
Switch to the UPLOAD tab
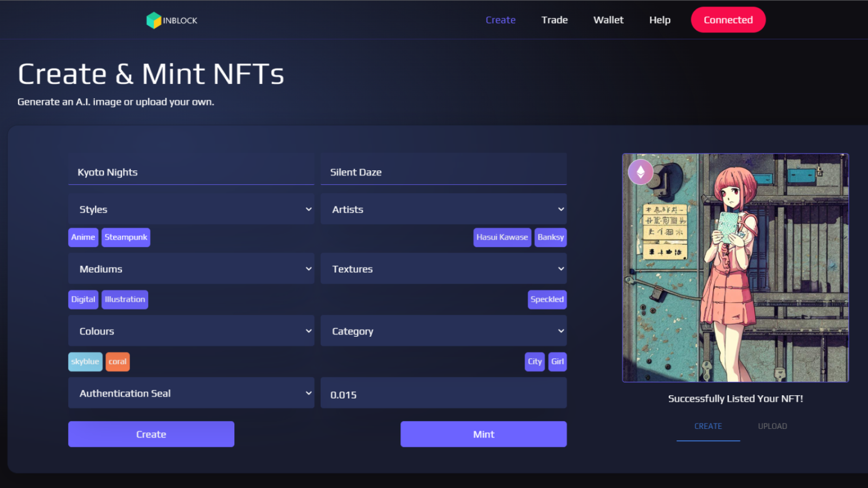pos(772,426)
